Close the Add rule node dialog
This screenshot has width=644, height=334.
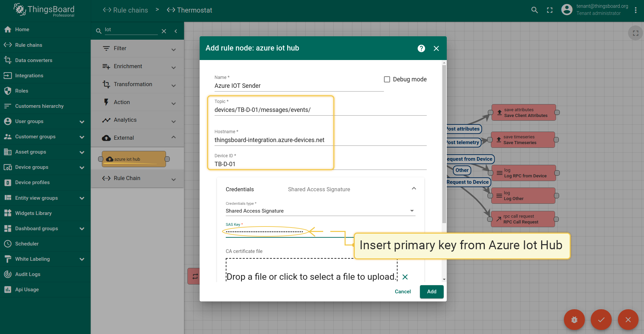pos(436,48)
